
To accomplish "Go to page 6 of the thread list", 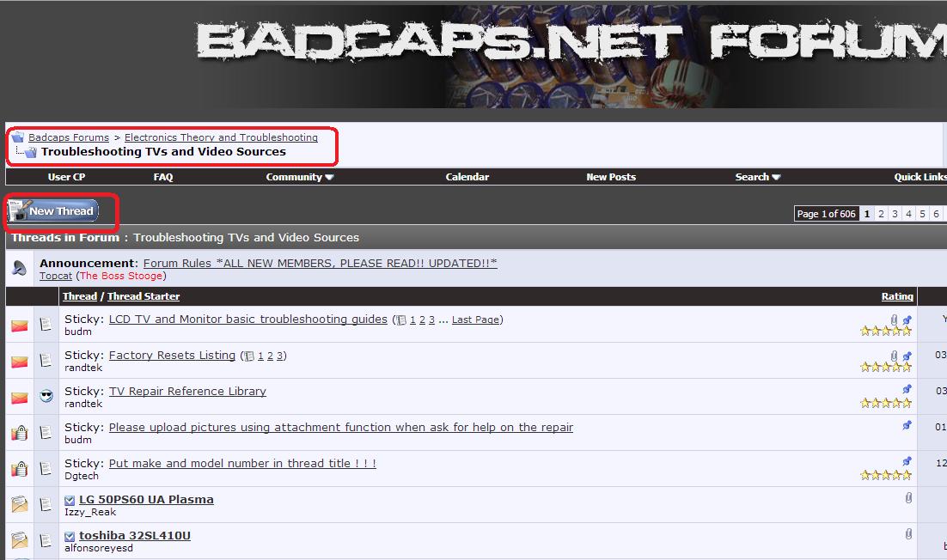I will (x=936, y=214).
